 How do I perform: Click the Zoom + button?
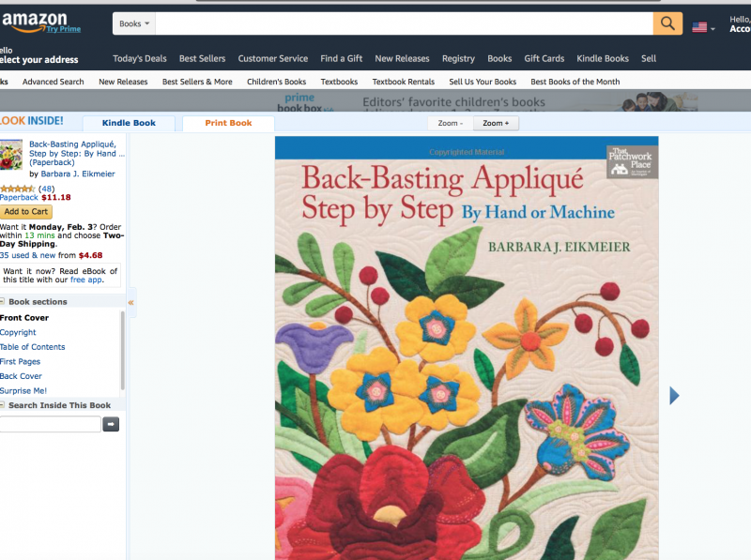(x=496, y=123)
